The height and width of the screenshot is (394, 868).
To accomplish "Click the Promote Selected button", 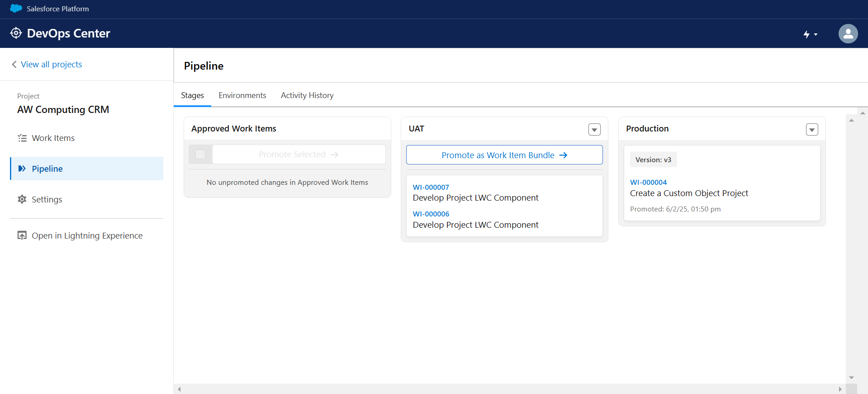I will click(299, 154).
